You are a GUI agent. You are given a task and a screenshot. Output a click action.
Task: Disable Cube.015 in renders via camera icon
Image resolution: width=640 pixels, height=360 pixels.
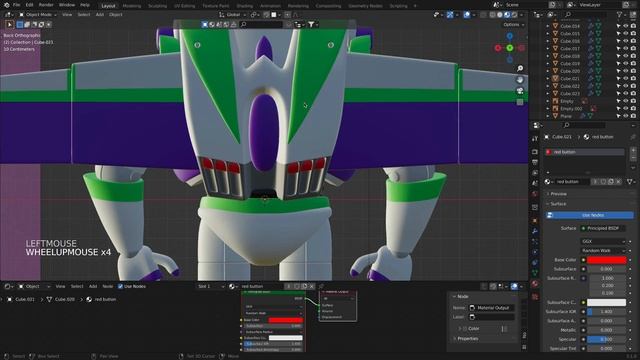[633, 33]
